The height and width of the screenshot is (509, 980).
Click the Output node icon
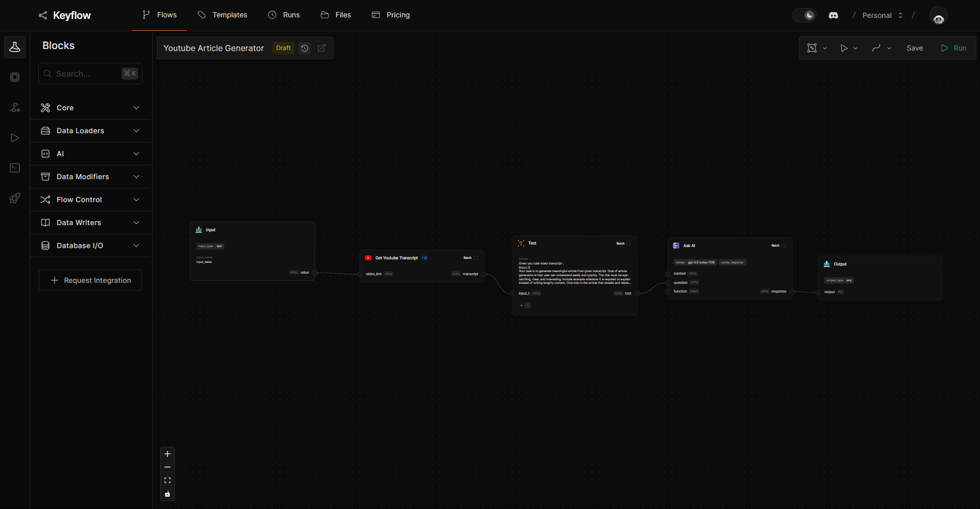[827, 264]
